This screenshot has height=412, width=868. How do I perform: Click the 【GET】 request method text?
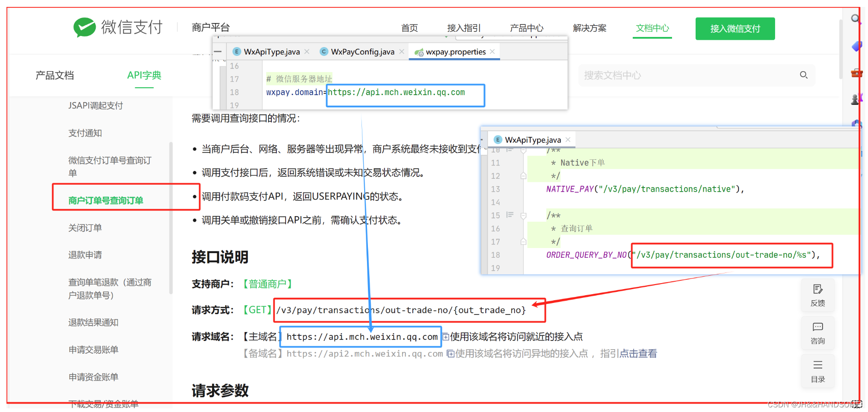pos(257,310)
